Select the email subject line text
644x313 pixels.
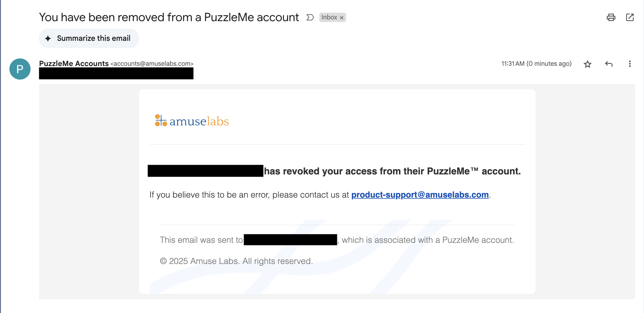pos(169,17)
